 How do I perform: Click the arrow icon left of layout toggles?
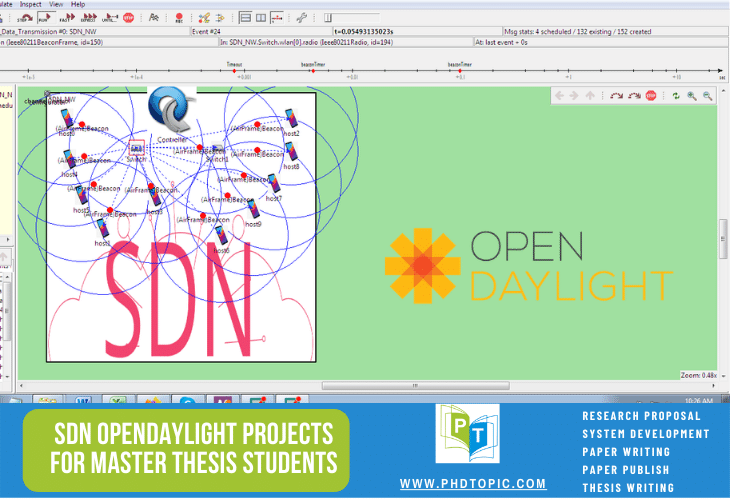point(220,18)
